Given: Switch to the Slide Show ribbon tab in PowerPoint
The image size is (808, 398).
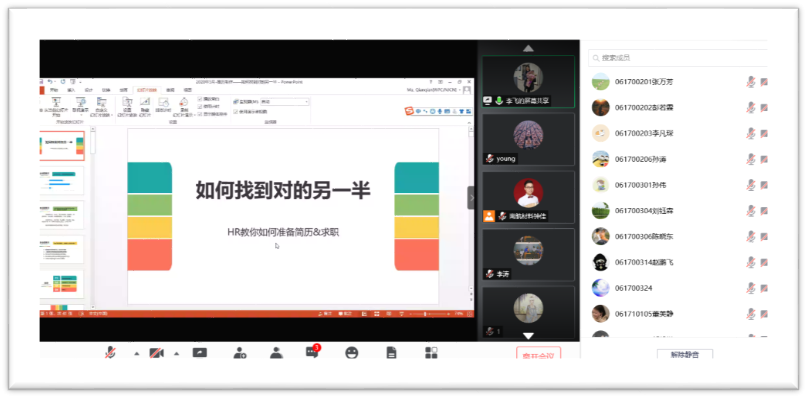Looking at the screenshot, I should click(147, 90).
